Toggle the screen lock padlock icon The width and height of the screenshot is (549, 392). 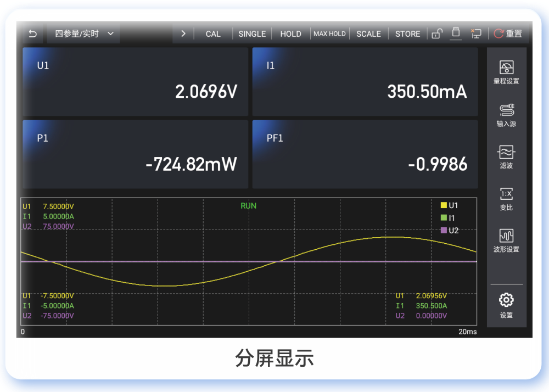click(x=437, y=33)
